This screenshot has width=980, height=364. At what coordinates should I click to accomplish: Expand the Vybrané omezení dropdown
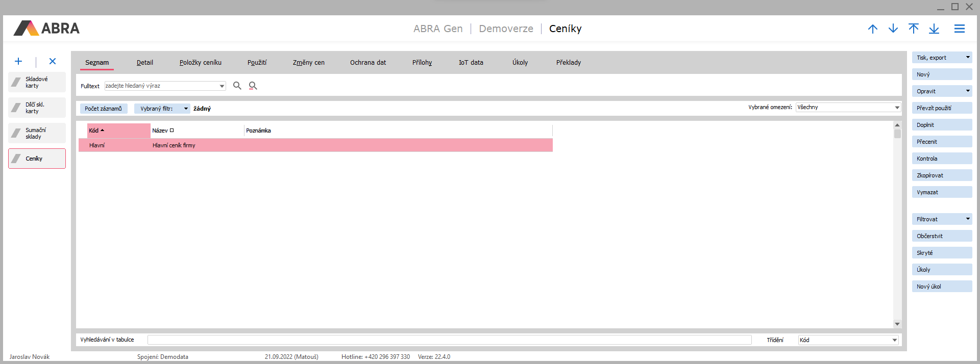pyautogui.click(x=897, y=108)
